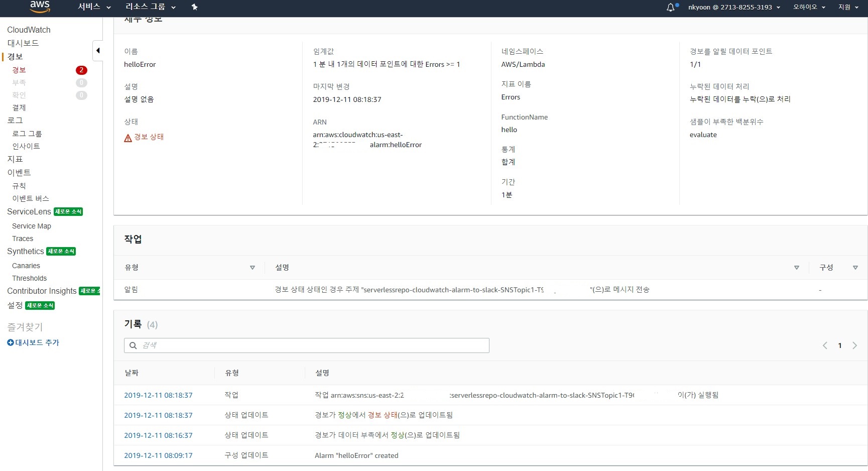The image size is (868, 471).
Task: Open Service Map in the sidebar
Action: click(x=32, y=226)
